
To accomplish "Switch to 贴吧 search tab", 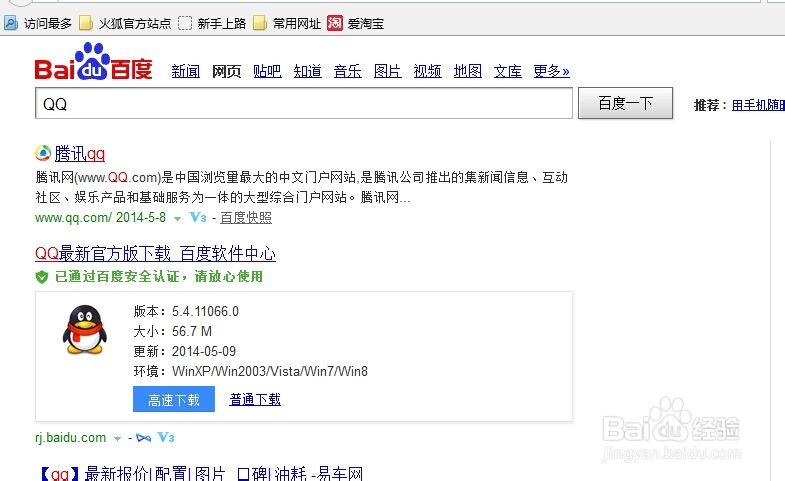I will click(267, 71).
